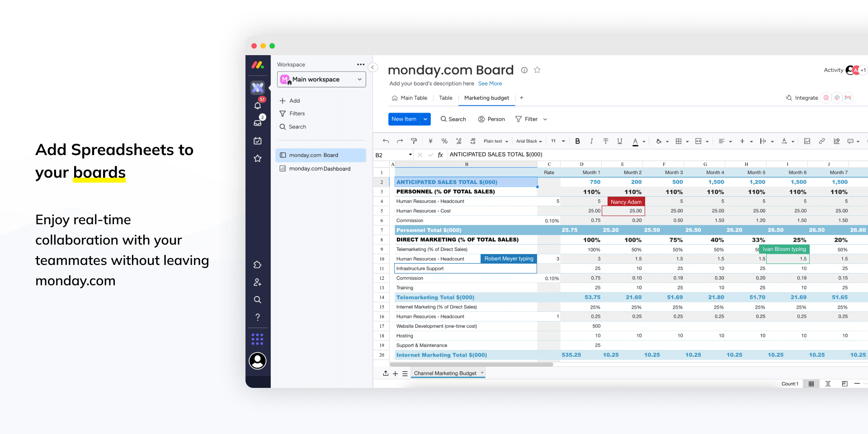Open favorites star in left sidebar
The height and width of the screenshot is (434, 868).
(x=258, y=158)
